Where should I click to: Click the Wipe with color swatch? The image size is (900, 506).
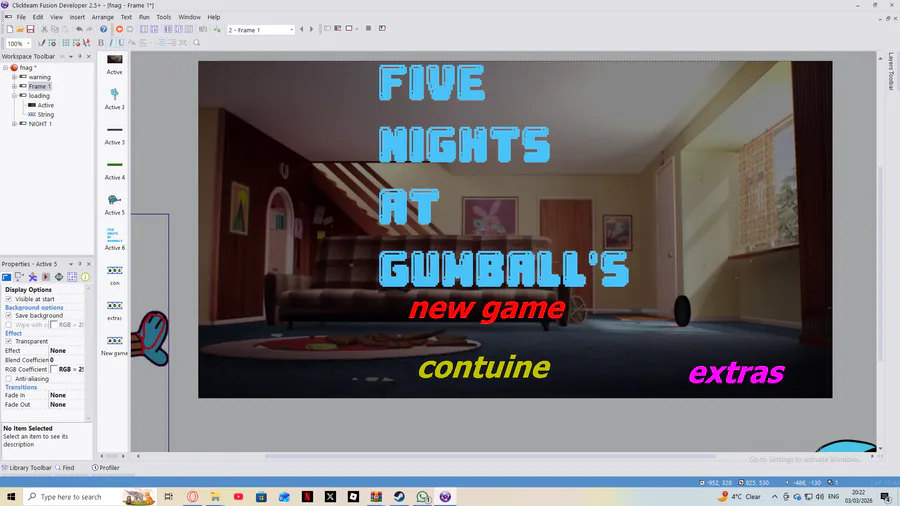click(x=53, y=325)
